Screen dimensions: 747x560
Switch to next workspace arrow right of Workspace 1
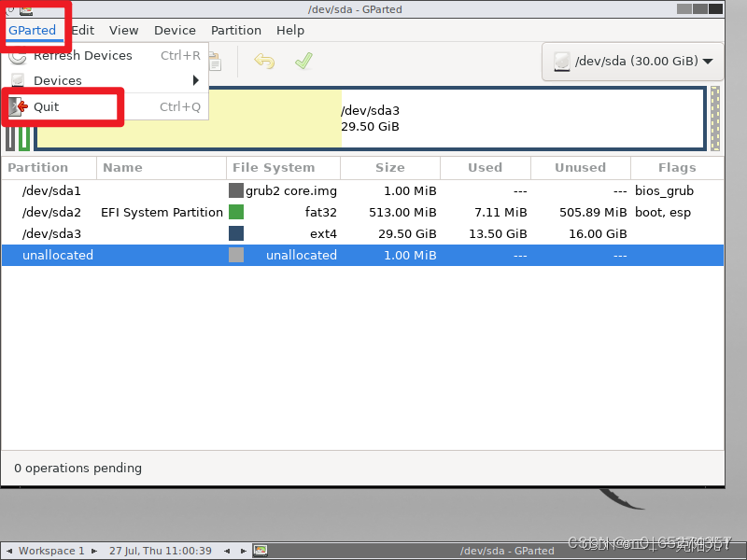tap(94, 551)
